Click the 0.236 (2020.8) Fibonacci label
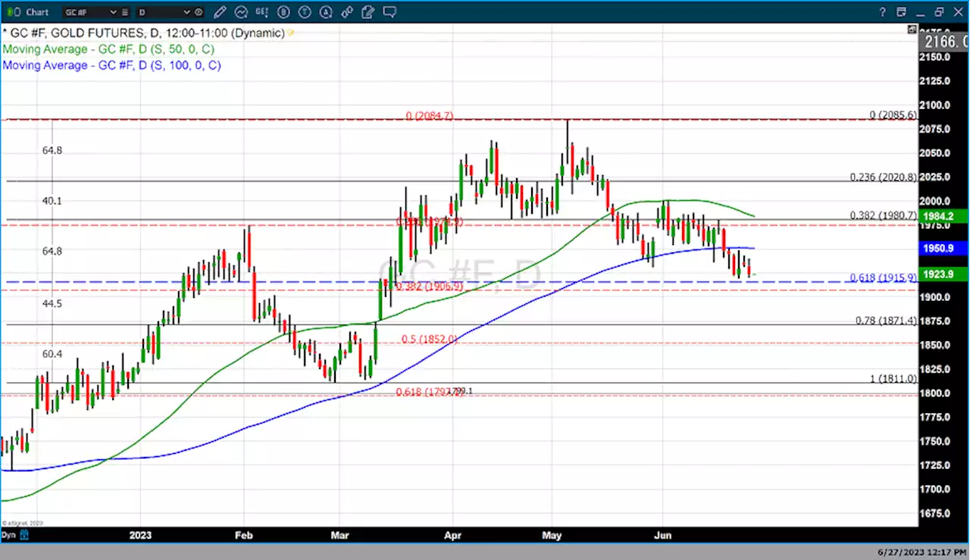The width and height of the screenshot is (970, 560). [x=883, y=177]
